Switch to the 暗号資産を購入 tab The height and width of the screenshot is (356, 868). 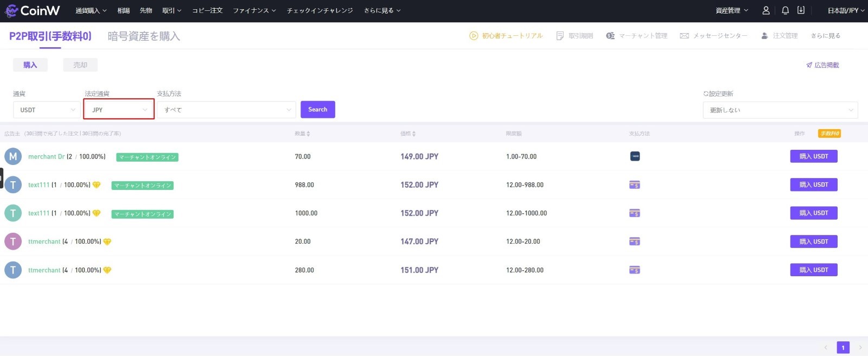tap(144, 36)
